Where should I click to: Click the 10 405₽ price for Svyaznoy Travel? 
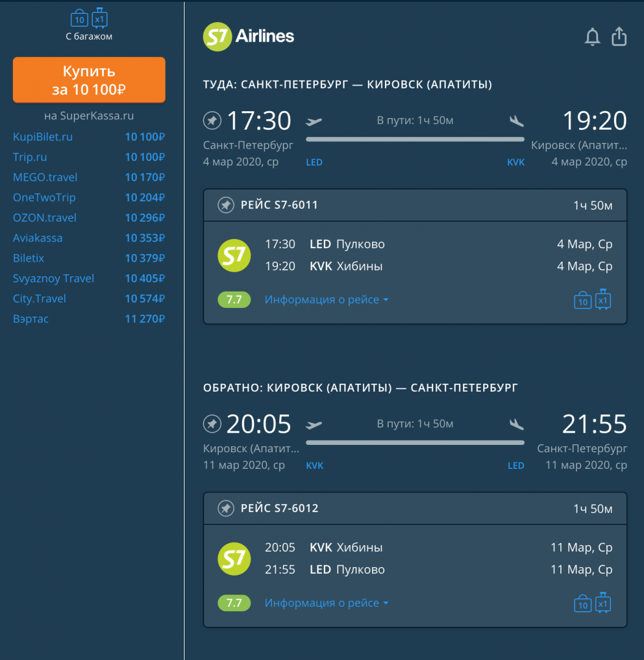pyautogui.click(x=145, y=278)
